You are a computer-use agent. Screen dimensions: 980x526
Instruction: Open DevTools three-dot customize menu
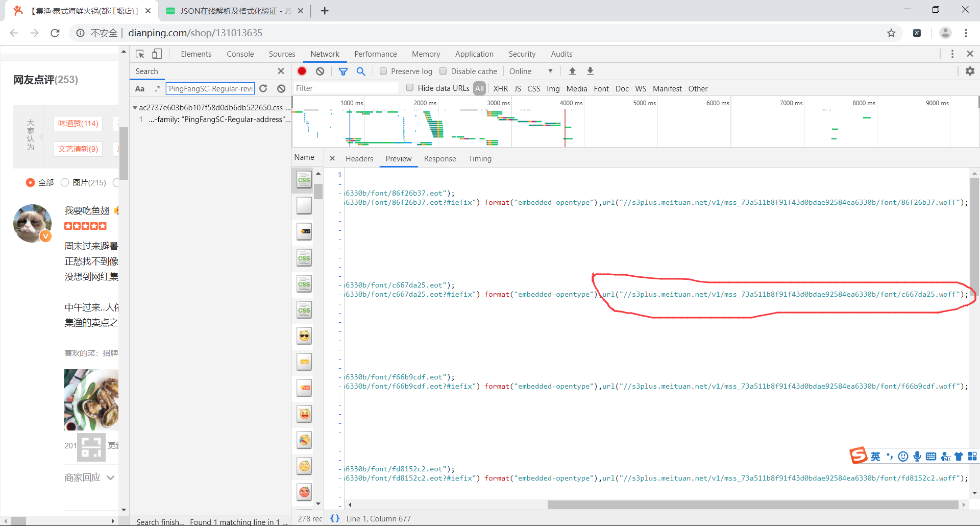(x=952, y=54)
